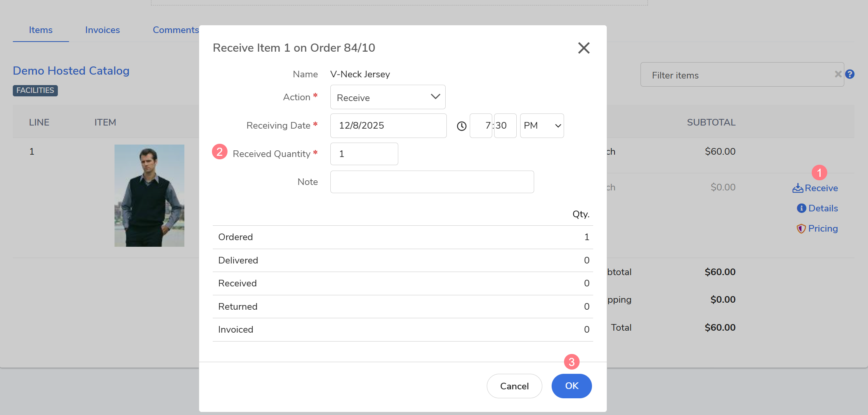The image size is (868, 415).
Task: Switch to the Invoices tab
Action: 102,30
